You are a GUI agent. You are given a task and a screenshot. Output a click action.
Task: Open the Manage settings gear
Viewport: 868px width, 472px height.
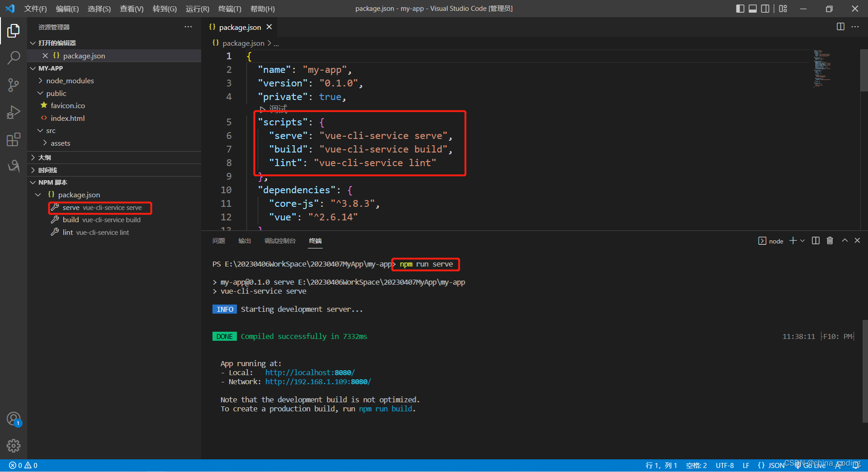pos(14,446)
